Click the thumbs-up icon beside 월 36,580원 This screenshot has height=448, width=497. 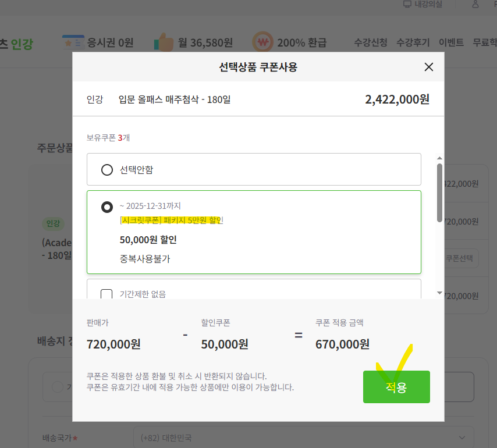coord(164,42)
